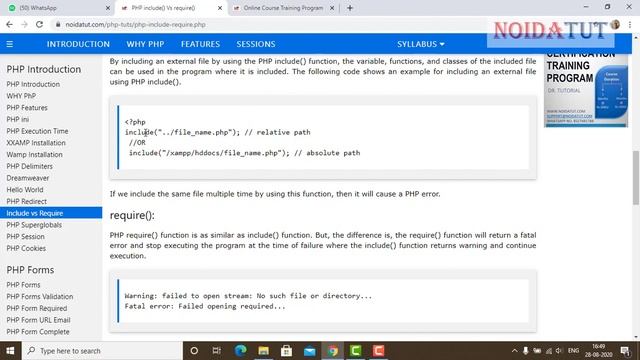Open red Camtasia recorder icon on taskbar

click(x=378, y=351)
